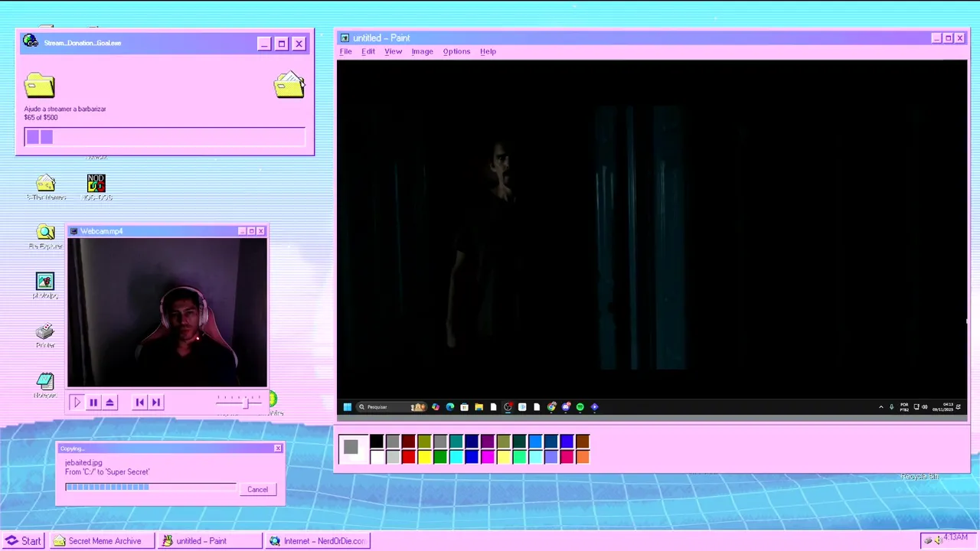This screenshot has width=980, height=551.
Task: Select the magenta color swatch in Paint
Action: [488, 457]
